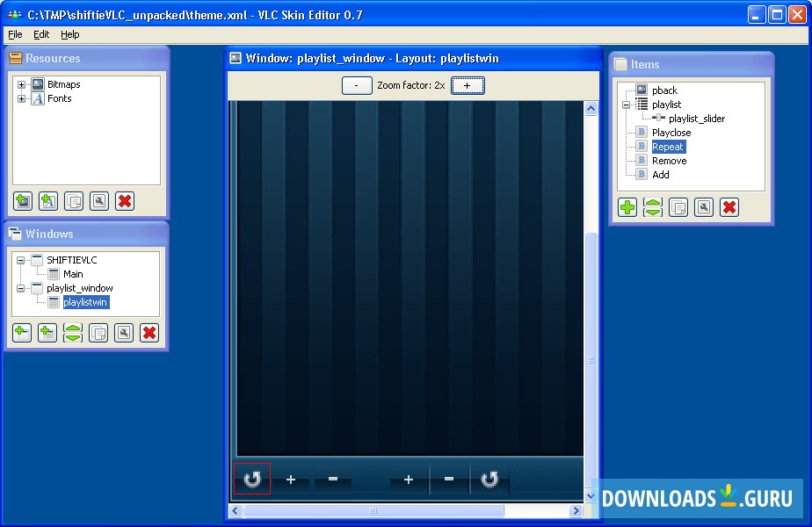Add a new window in the Windows panel
This screenshot has height=527, width=812.
pos(22,333)
